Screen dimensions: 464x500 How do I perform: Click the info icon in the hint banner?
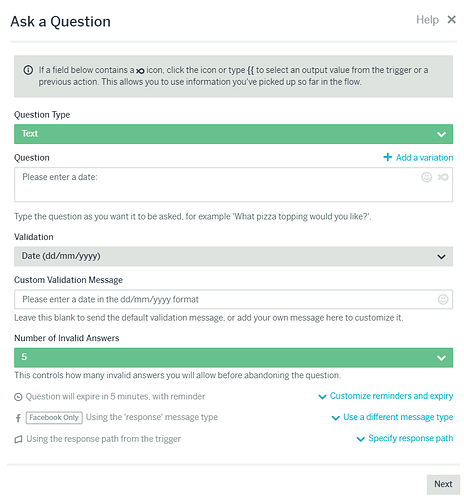[x=28, y=70]
